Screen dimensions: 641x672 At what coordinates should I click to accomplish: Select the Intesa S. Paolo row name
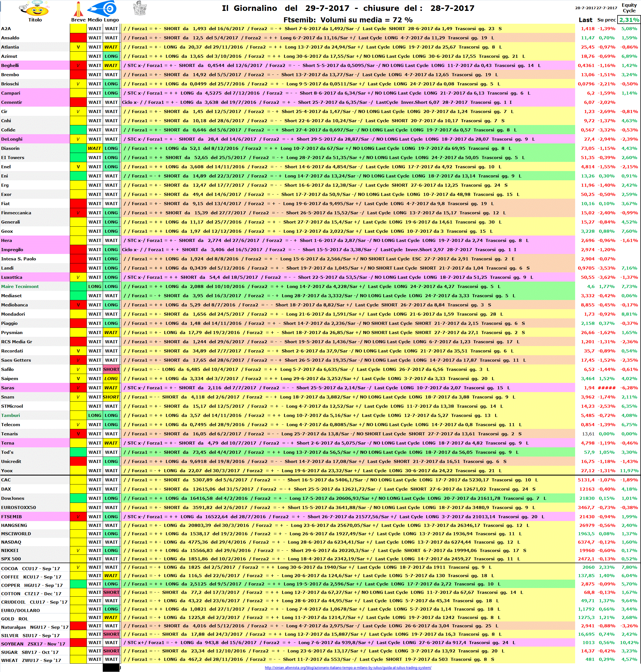pos(35,259)
